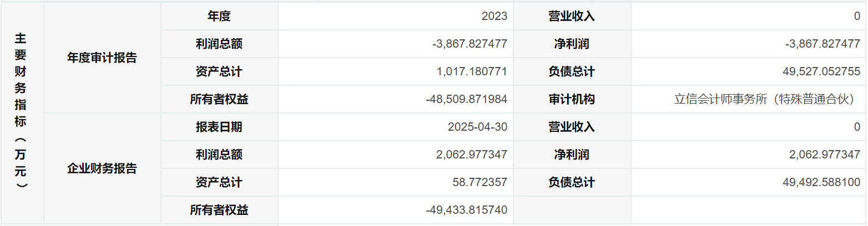This screenshot has height=226, width=868.
Task: Select the audit report 利润总额 value -3,867.827477
Action: click(x=470, y=44)
